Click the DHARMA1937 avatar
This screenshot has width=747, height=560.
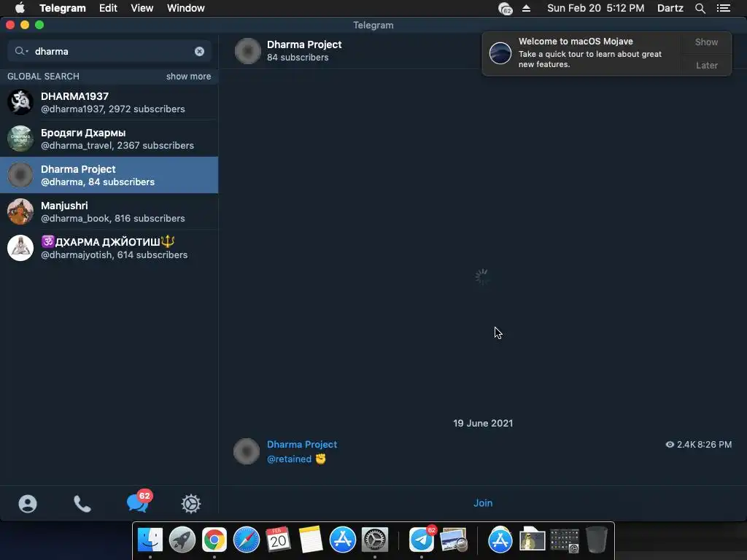tap(20, 102)
